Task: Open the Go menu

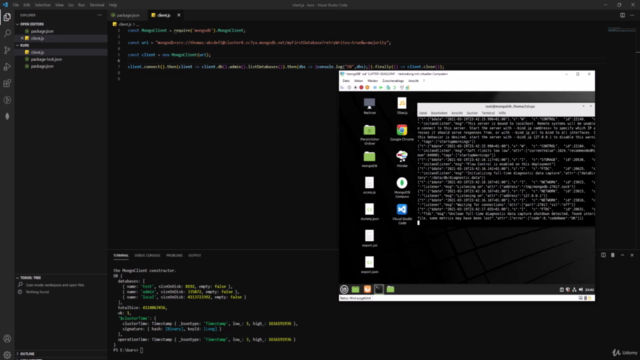Action: coord(71,5)
